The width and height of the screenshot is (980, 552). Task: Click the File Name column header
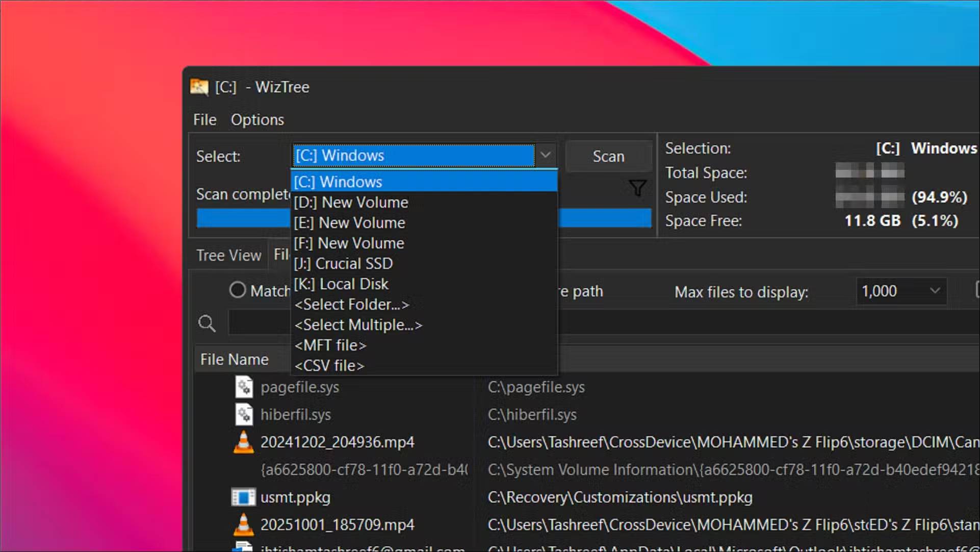click(x=235, y=359)
